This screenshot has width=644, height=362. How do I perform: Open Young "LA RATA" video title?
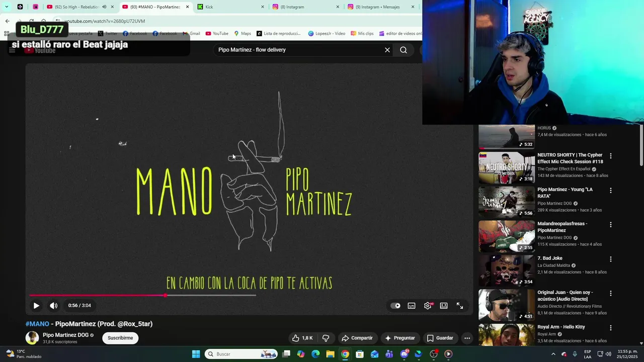pos(565,193)
